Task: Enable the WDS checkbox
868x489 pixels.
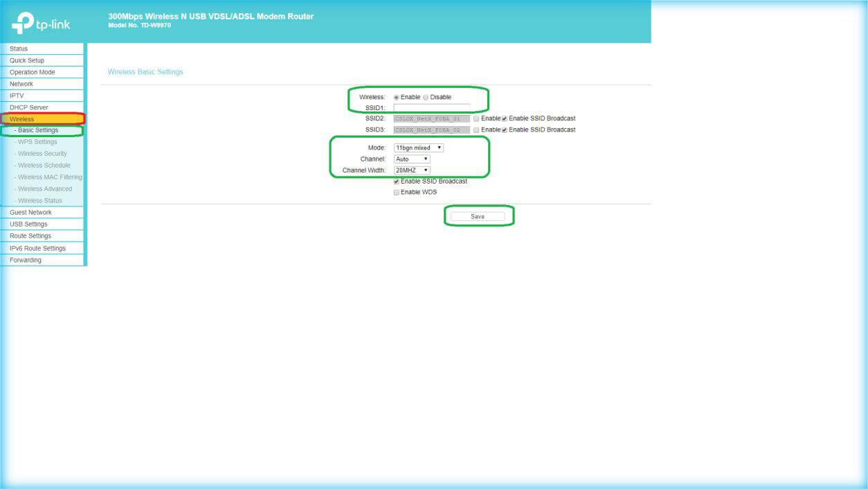Action: (x=397, y=193)
